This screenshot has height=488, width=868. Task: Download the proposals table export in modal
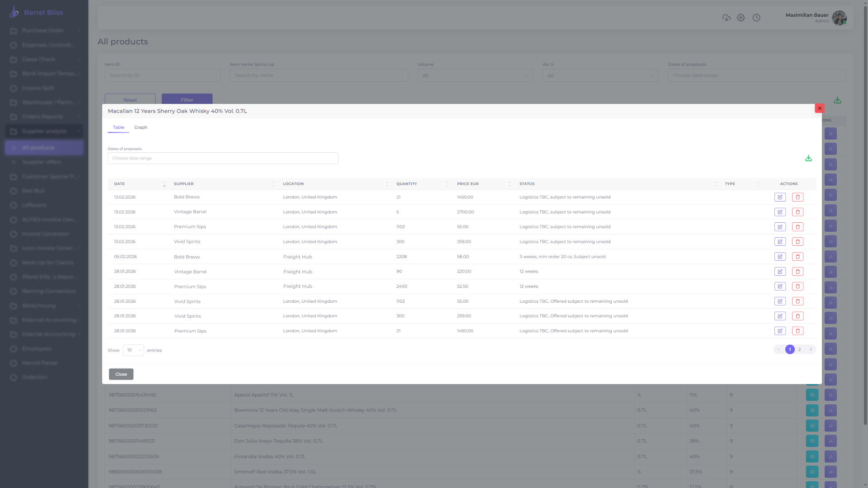(x=808, y=158)
